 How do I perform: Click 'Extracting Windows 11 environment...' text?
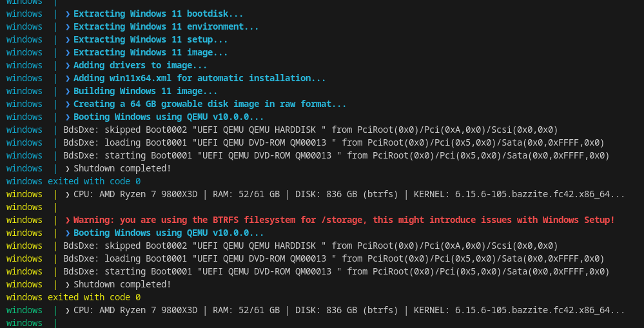click(x=166, y=26)
